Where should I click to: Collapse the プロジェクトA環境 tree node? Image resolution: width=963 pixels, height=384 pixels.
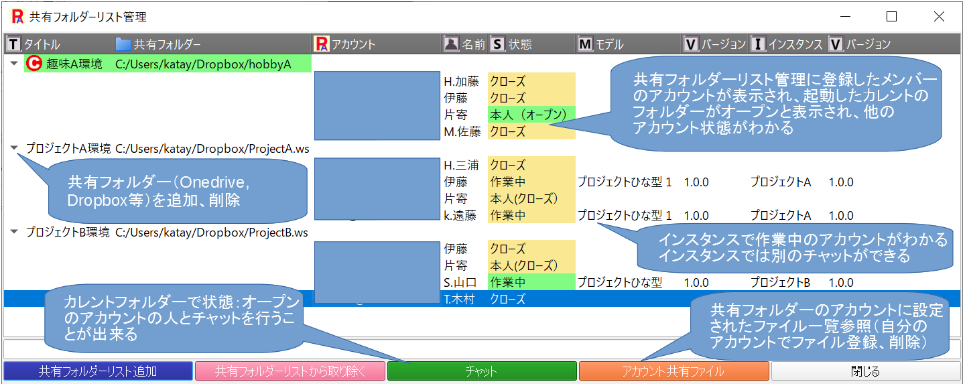coord(14,148)
